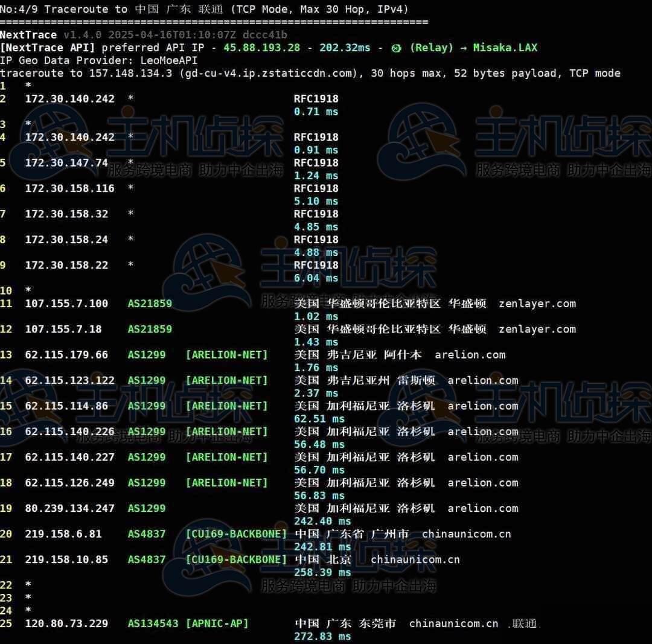Click the 62.51 ms latency value
The height and width of the screenshot is (644, 652).
319,419
